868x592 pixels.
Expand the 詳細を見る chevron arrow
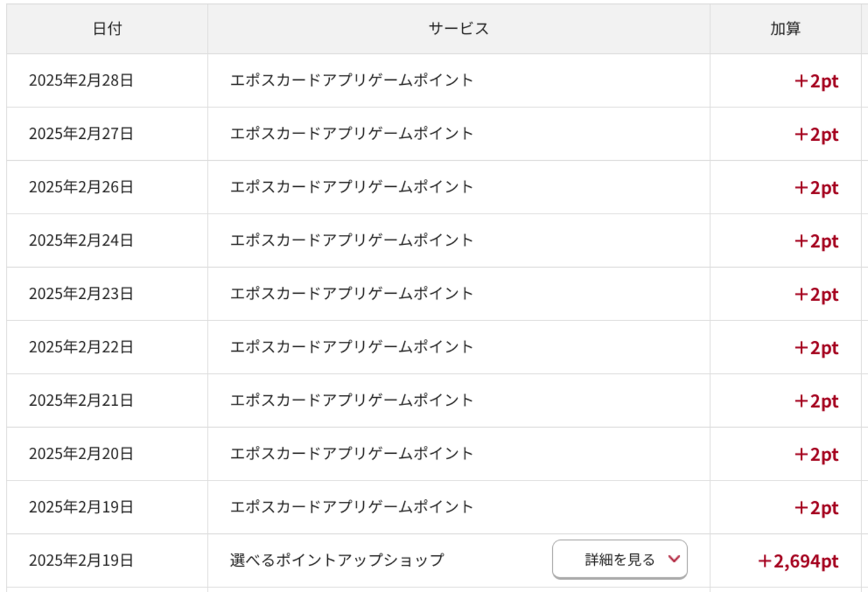pyautogui.click(x=674, y=559)
